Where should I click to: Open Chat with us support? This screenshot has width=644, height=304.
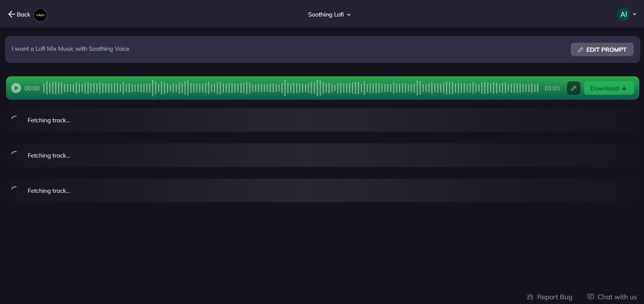click(x=617, y=297)
